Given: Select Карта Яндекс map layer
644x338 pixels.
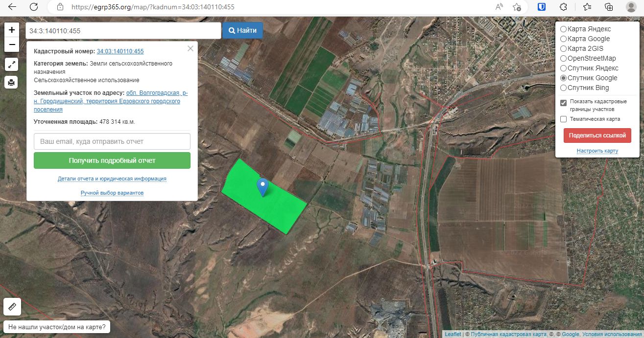Looking at the screenshot, I should click(x=564, y=29).
